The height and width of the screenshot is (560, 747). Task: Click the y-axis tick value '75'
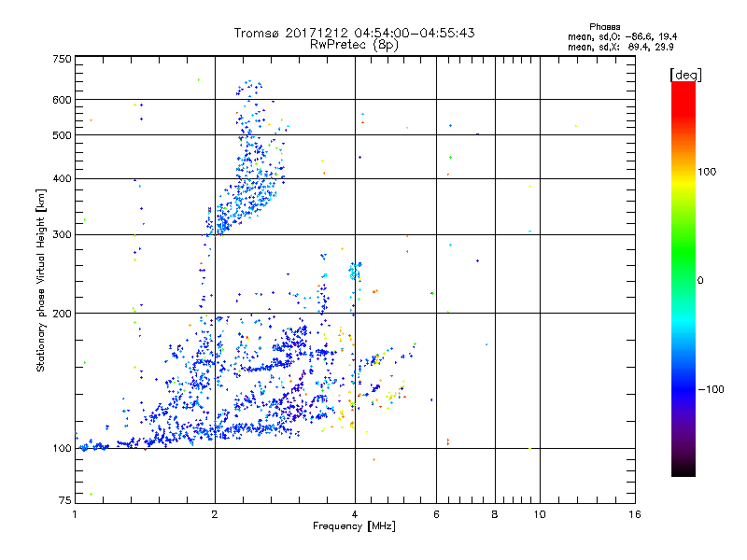point(65,500)
